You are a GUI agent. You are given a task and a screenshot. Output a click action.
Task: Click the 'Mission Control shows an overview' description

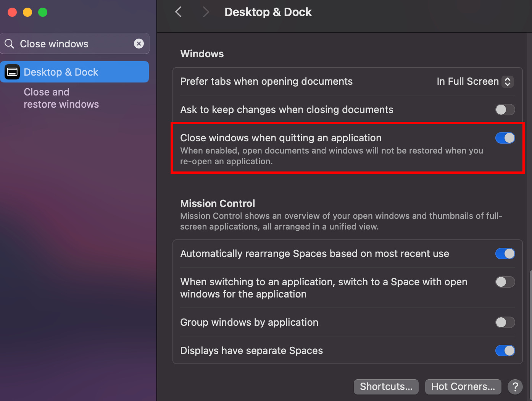pos(341,221)
